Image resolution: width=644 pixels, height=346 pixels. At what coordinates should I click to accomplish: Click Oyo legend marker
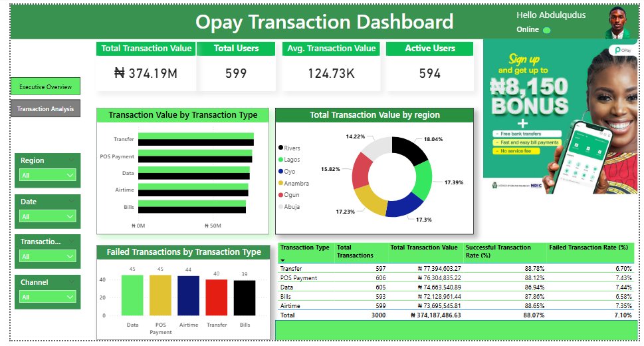tap(281, 171)
